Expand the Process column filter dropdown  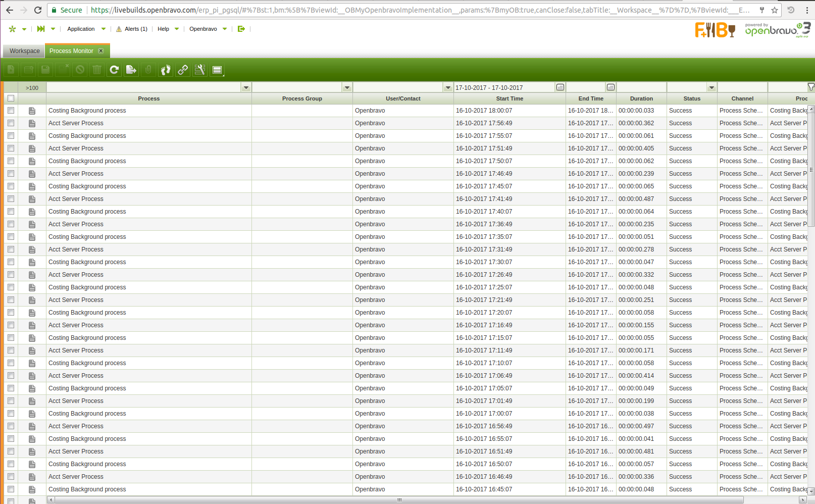(246, 87)
